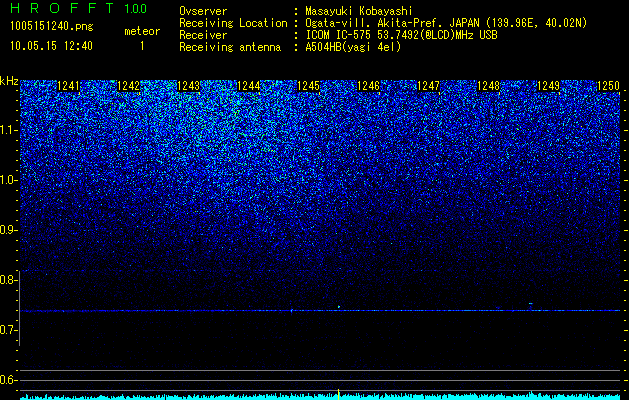Select the file name 1005151240.png
This screenshot has height=400, width=629.
(52, 27)
